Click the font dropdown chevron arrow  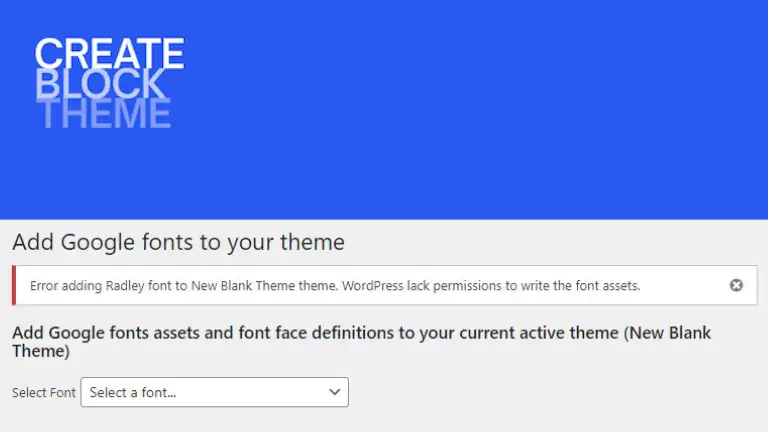(335, 392)
